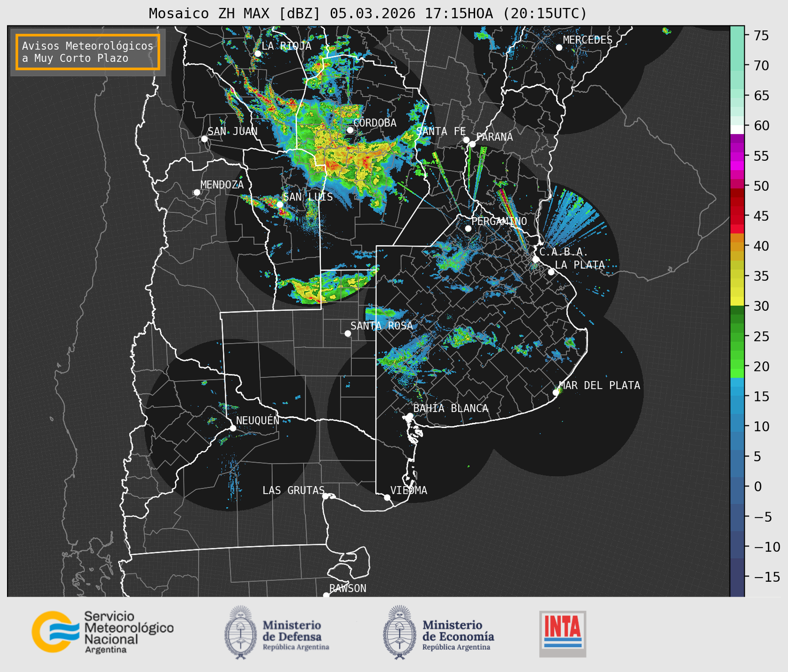Click the Avisos Meteorológicos a Muy Corto Plazo box
This screenshot has height=672, width=788.
(x=88, y=52)
